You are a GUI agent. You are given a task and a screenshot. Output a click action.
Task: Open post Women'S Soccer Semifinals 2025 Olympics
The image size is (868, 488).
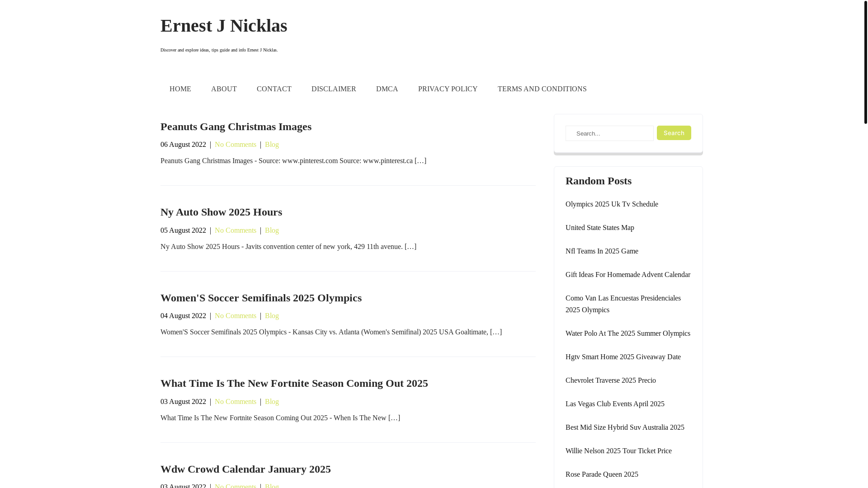(x=261, y=298)
